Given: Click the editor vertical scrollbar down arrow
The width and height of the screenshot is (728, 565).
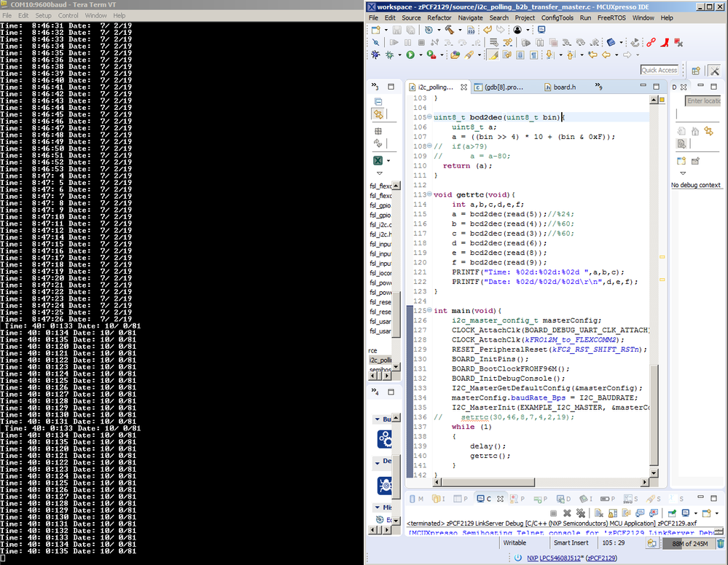Looking at the screenshot, I should 654,473.
